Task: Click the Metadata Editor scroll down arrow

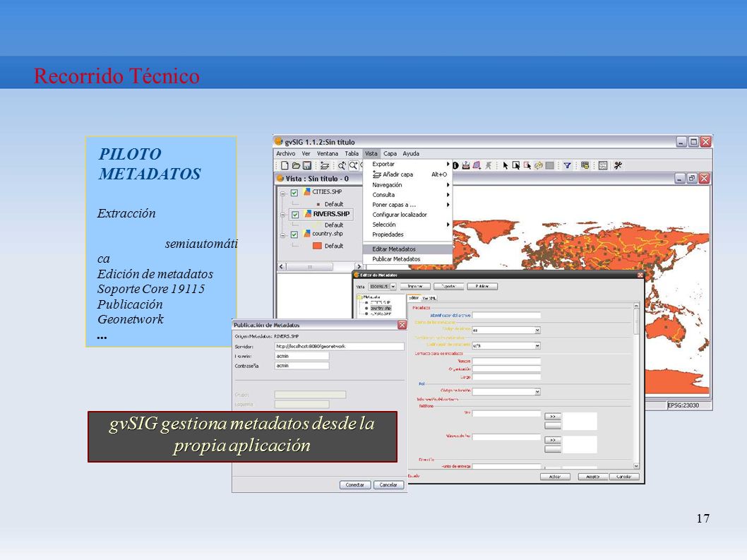Action: [636, 465]
